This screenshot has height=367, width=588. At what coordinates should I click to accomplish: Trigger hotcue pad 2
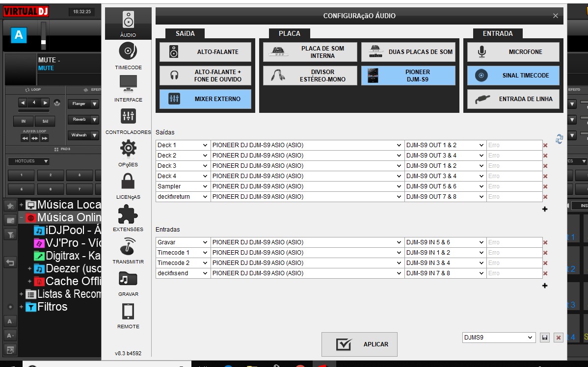[x=50, y=175]
